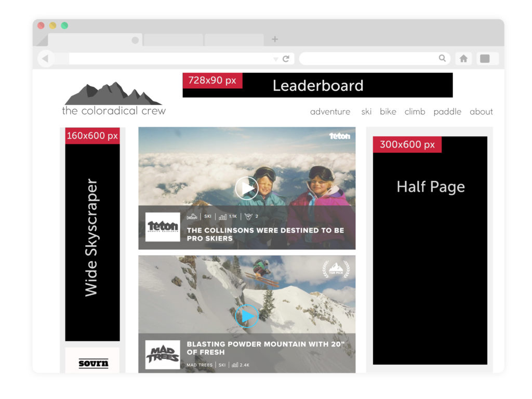532x399 pixels.
Task: Click the reload page icon
Action: tap(286, 59)
